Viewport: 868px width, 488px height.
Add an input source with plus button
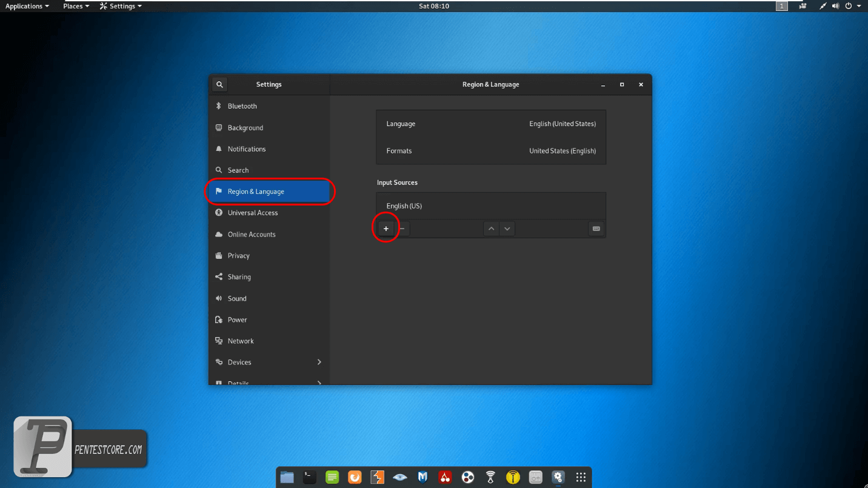(386, 229)
